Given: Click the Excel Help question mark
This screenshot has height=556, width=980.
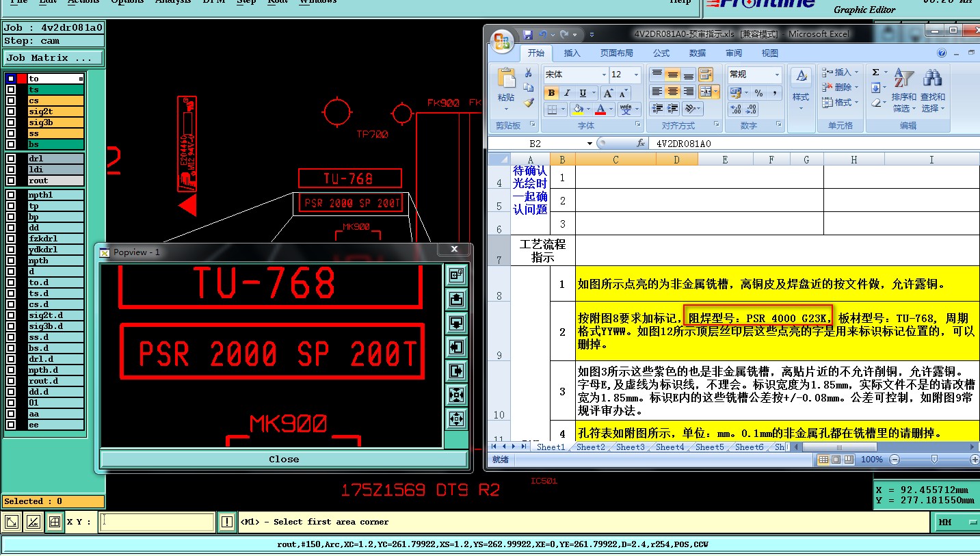Looking at the screenshot, I should [x=942, y=53].
